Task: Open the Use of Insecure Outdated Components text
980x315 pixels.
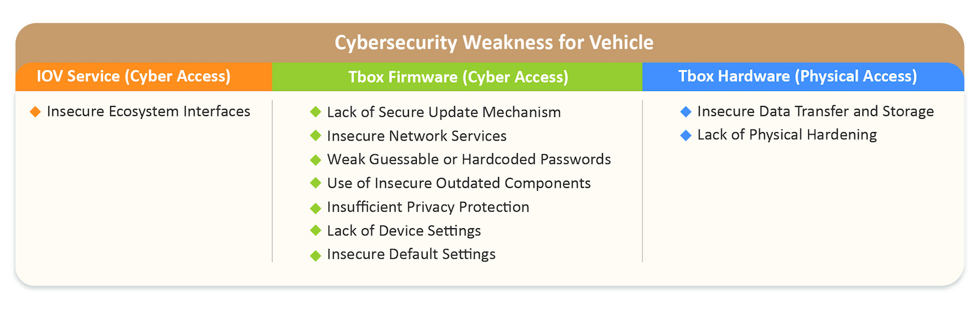Action: [x=459, y=183]
